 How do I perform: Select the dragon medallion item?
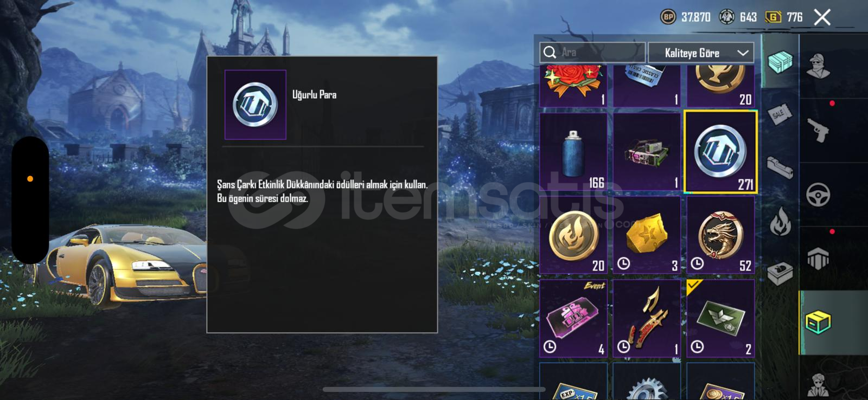[x=720, y=235]
